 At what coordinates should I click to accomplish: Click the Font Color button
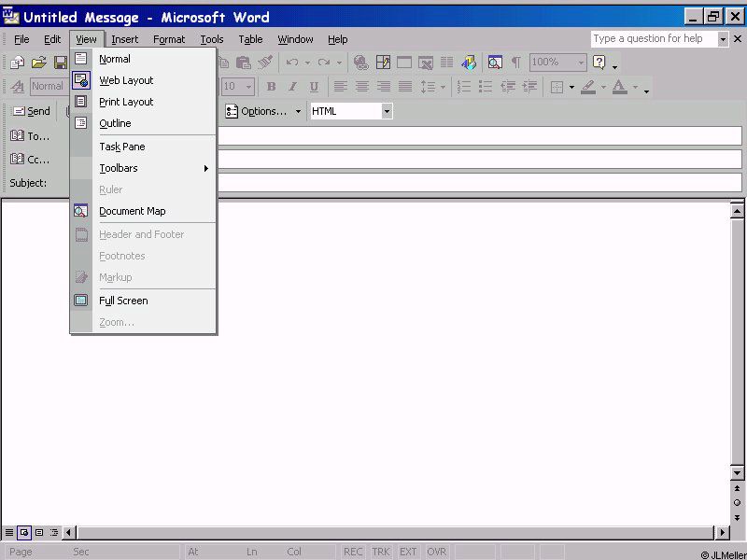tap(619, 87)
